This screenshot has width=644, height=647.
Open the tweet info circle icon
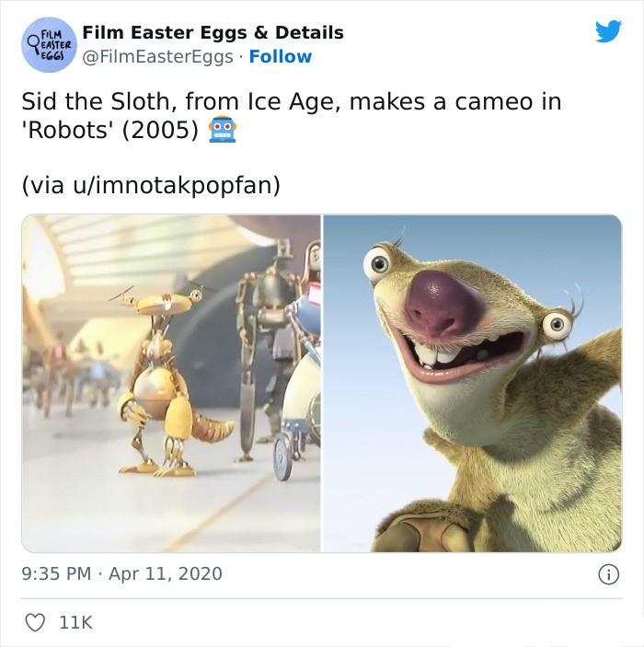(x=608, y=574)
